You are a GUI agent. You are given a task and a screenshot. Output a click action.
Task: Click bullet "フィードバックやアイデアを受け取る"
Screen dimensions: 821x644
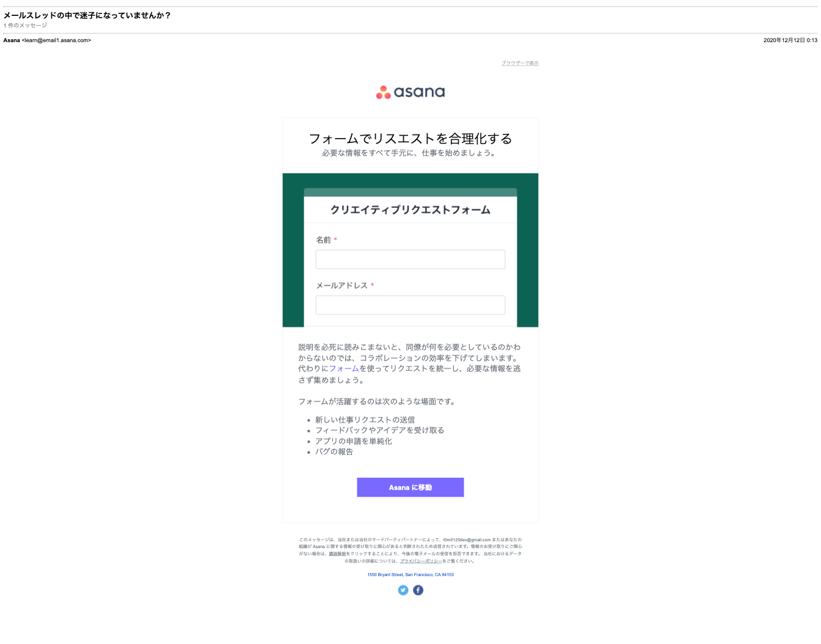[x=379, y=430]
